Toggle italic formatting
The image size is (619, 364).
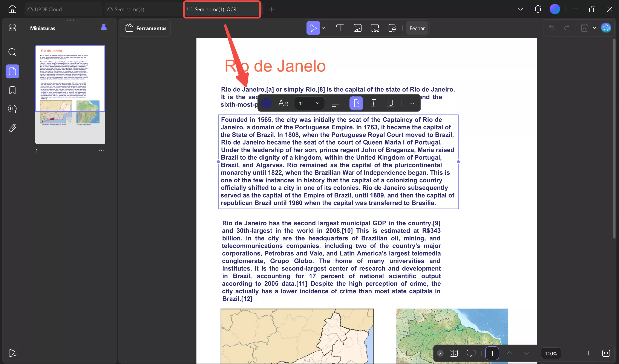pyautogui.click(x=373, y=103)
